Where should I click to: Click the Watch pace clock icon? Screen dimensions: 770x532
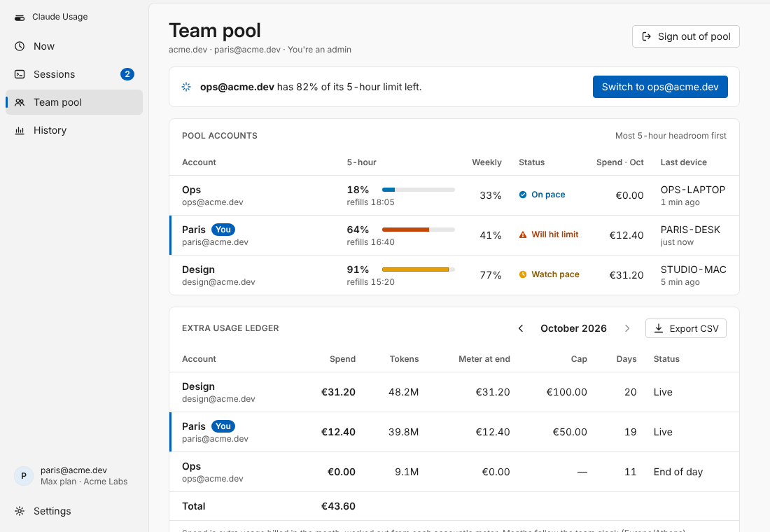point(523,274)
